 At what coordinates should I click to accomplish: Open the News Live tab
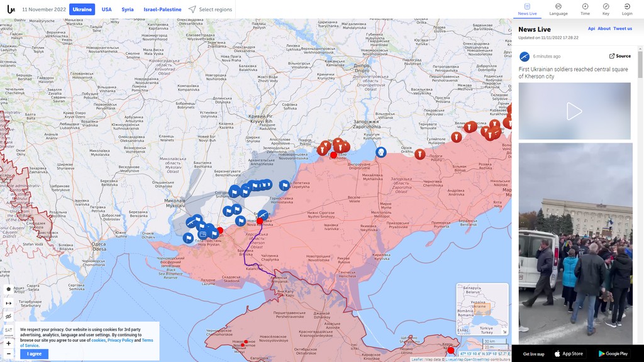[x=527, y=9]
